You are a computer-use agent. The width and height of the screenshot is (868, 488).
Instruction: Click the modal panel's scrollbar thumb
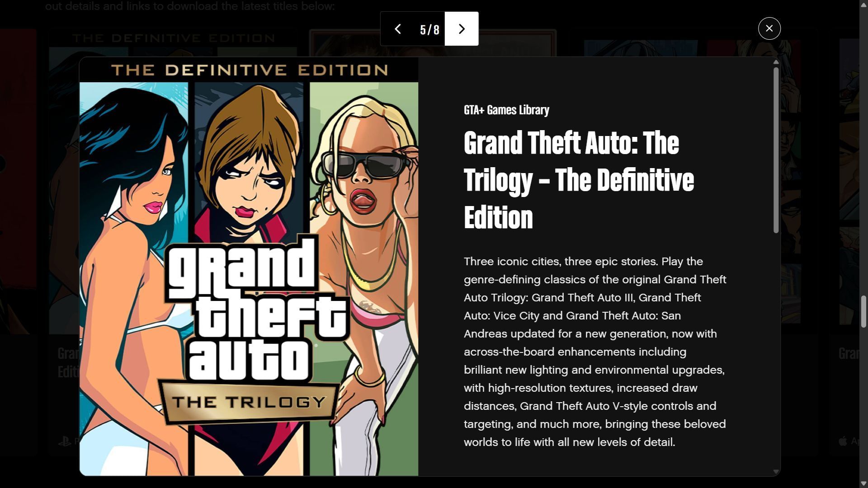776,150
